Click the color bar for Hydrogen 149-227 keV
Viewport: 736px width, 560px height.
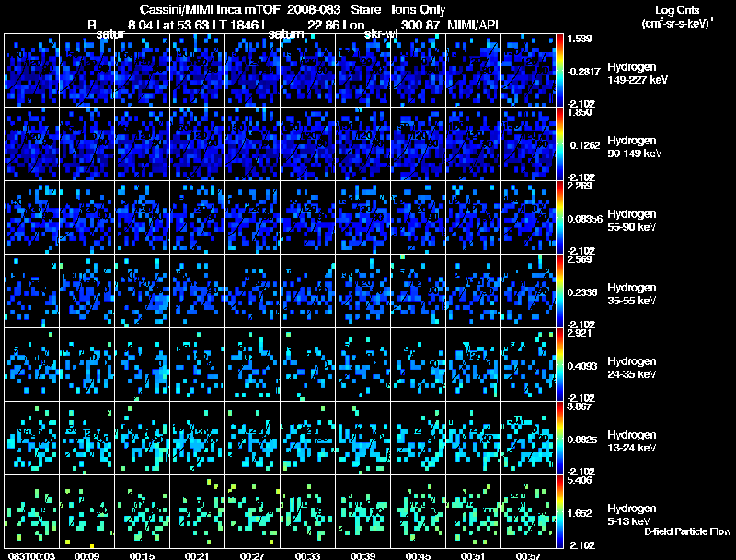559,71
